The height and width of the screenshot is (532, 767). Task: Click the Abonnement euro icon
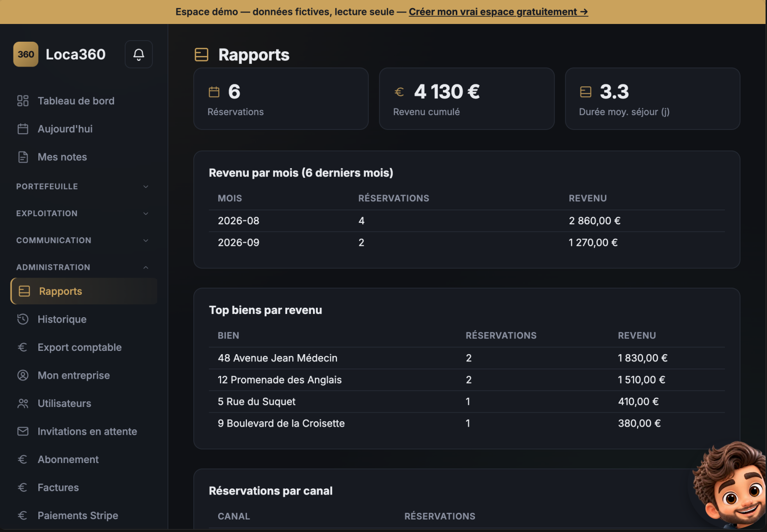point(23,460)
